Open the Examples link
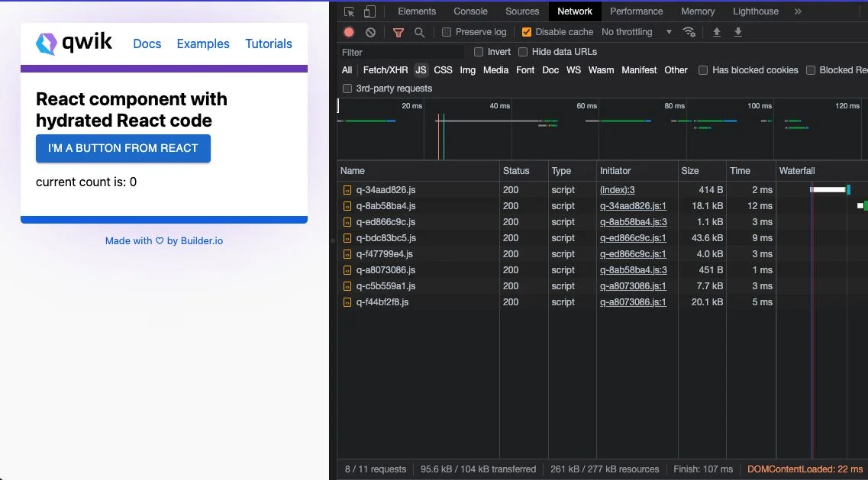 click(x=203, y=43)
